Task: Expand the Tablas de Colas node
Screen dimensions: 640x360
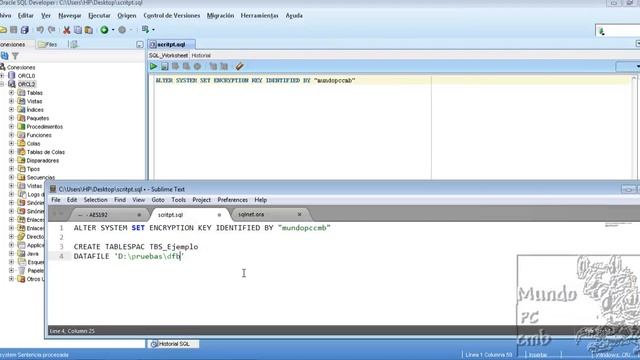Action: [x=11, y=152]
